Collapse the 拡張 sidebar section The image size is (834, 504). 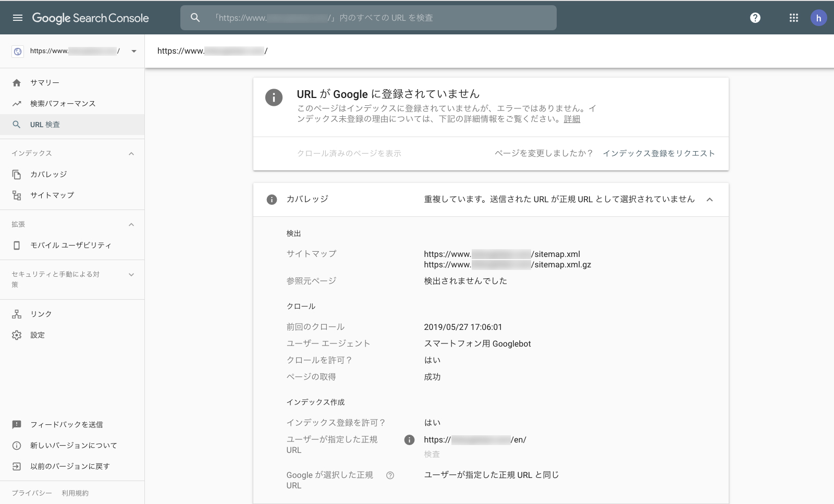131,225
